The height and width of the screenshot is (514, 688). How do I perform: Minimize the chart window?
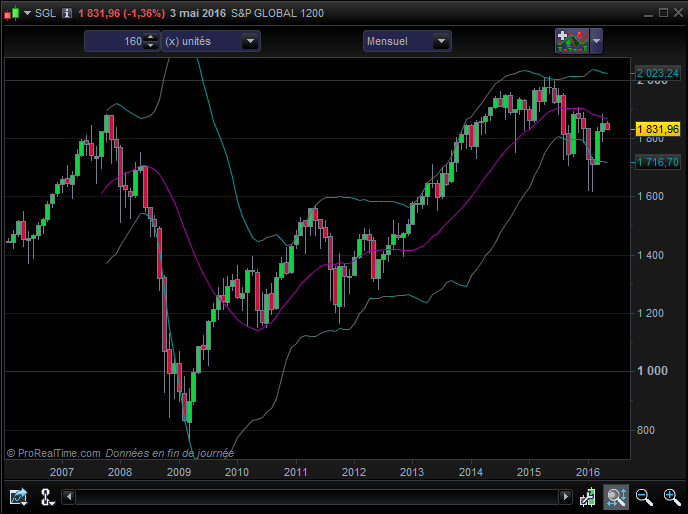tap(649, 14)
